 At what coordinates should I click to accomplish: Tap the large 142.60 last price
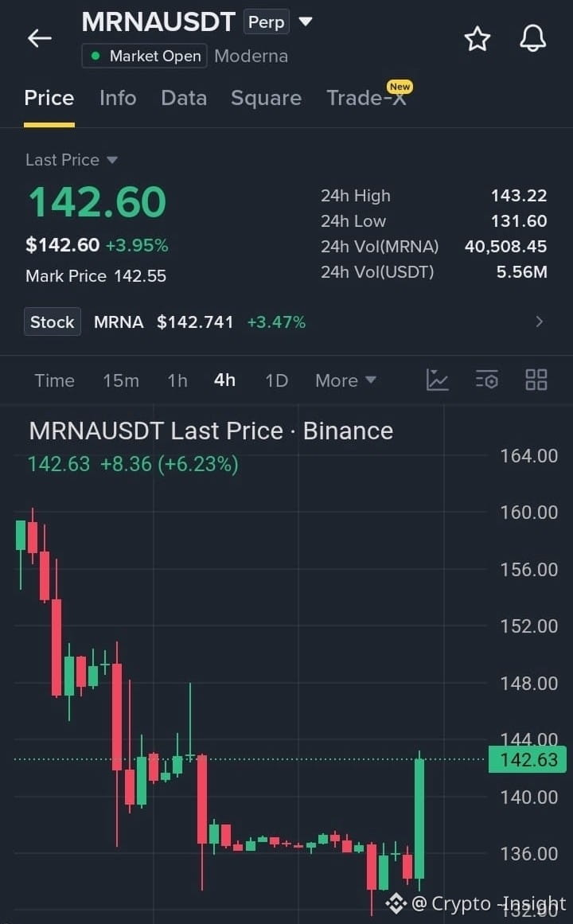(x=97, y=201)
